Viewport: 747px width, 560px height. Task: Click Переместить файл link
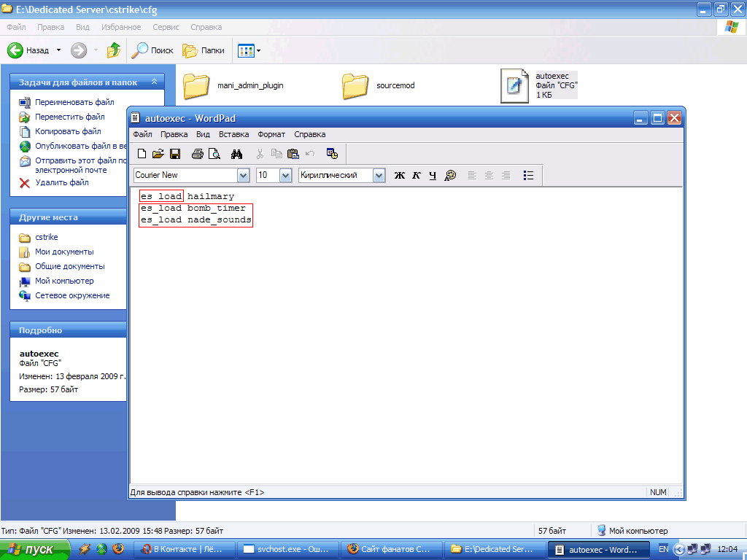coord(69,117)
